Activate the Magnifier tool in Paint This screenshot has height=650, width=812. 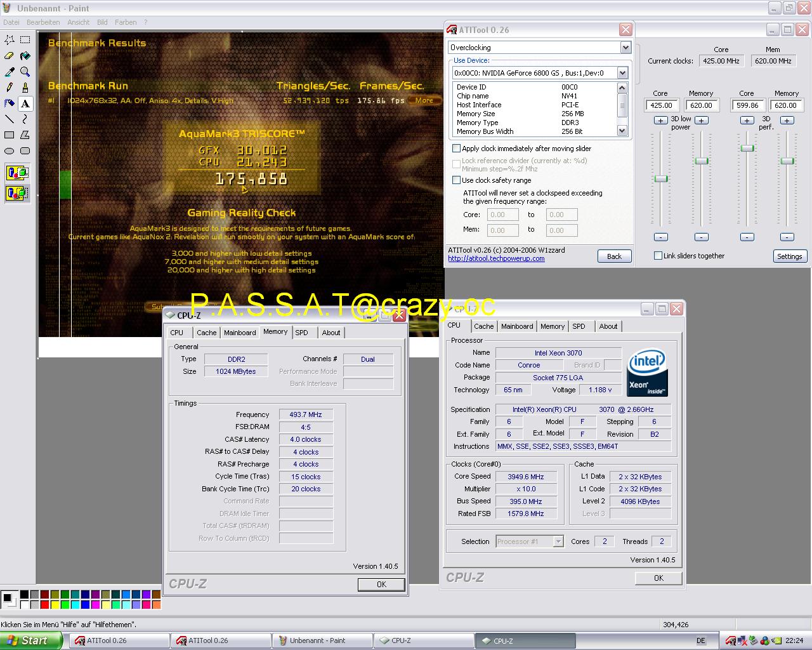point(25,72)
